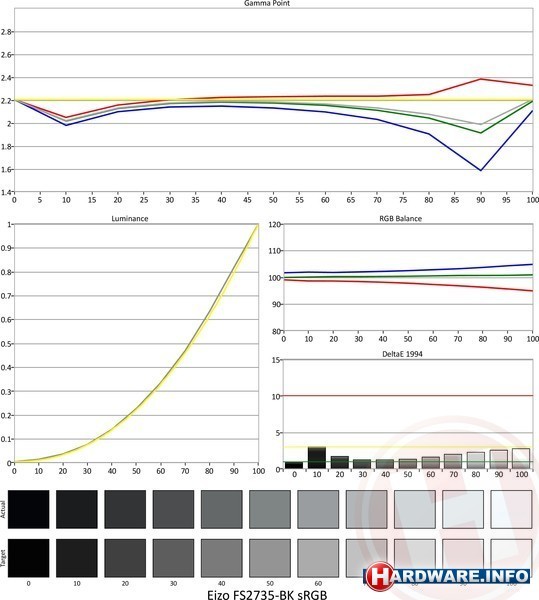Image resolution: width=539 pixels, height=600 pixels.
Task: Click the DeltaE 1994 bar at 0
Action: pyautogui.click(x=294, y=465)
